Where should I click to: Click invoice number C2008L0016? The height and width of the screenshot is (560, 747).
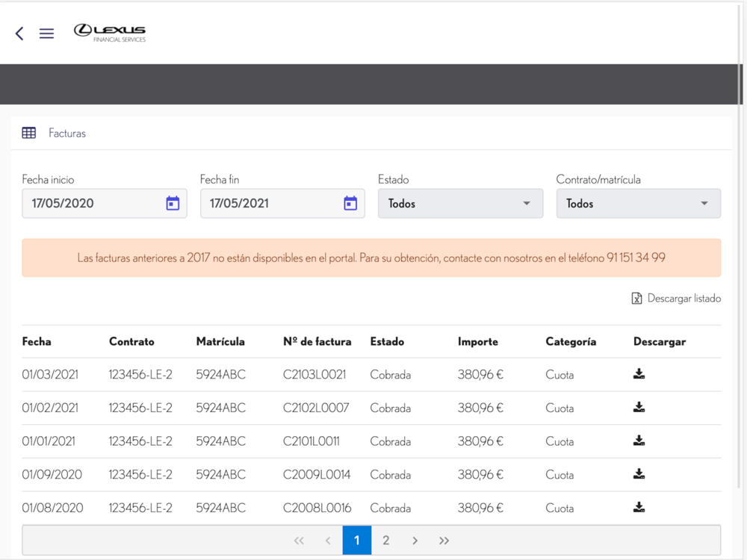click(x=317, y=508)
